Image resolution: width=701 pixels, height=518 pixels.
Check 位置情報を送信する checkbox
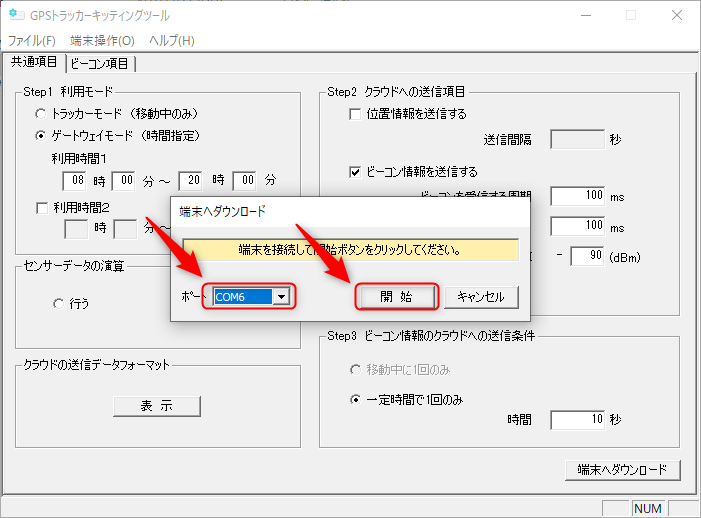[355, 114]
